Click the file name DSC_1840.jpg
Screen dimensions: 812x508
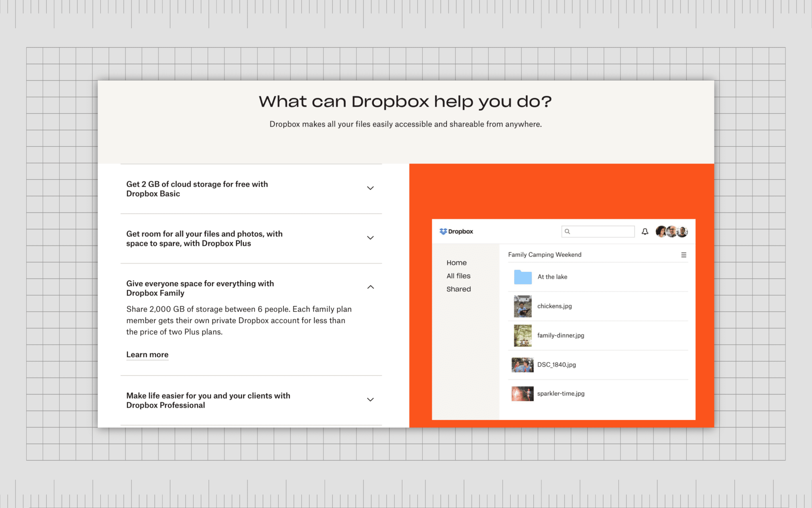(x=556, y=365)
